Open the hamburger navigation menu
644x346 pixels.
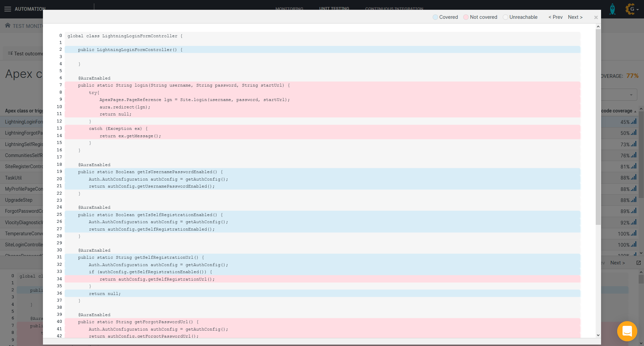pos(7,9)
